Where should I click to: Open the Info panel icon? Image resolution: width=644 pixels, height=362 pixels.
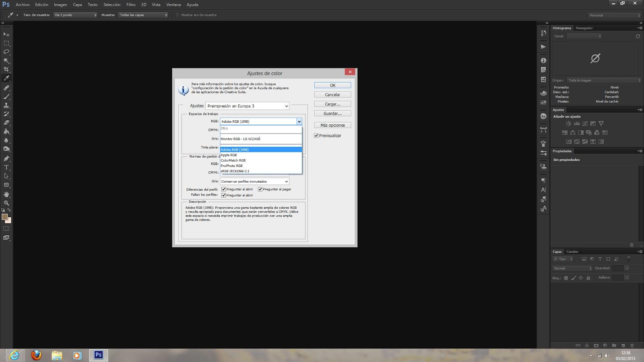coord(543,60)
